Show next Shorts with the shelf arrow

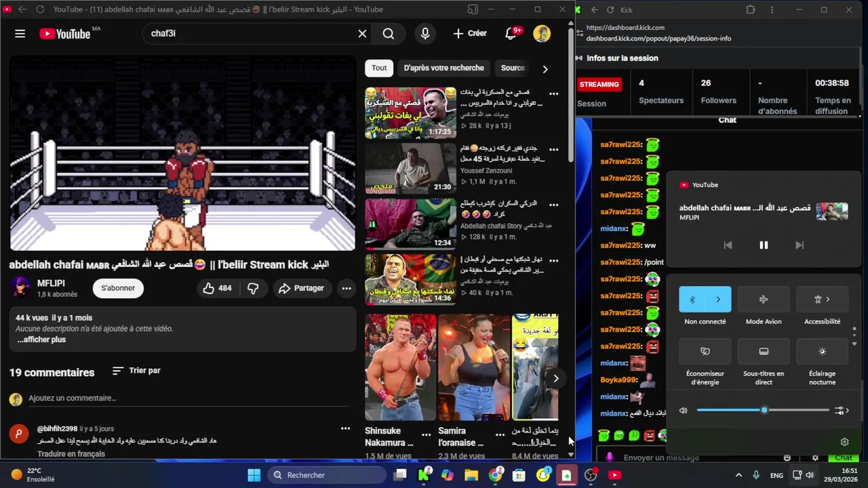[x=555, y=378]
